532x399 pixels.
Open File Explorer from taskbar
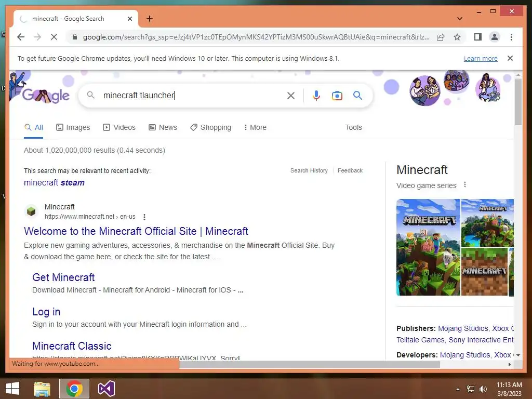click(x=42, y=389)
